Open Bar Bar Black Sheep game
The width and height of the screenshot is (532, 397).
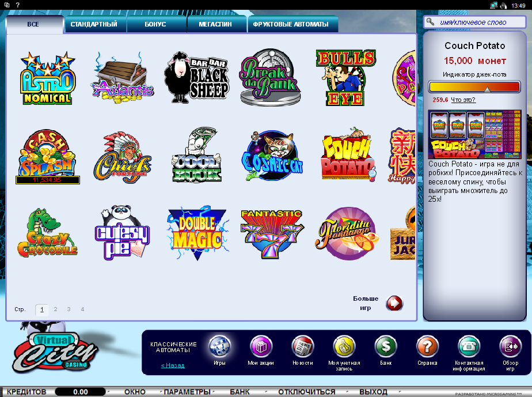click(x=197, y=77)
